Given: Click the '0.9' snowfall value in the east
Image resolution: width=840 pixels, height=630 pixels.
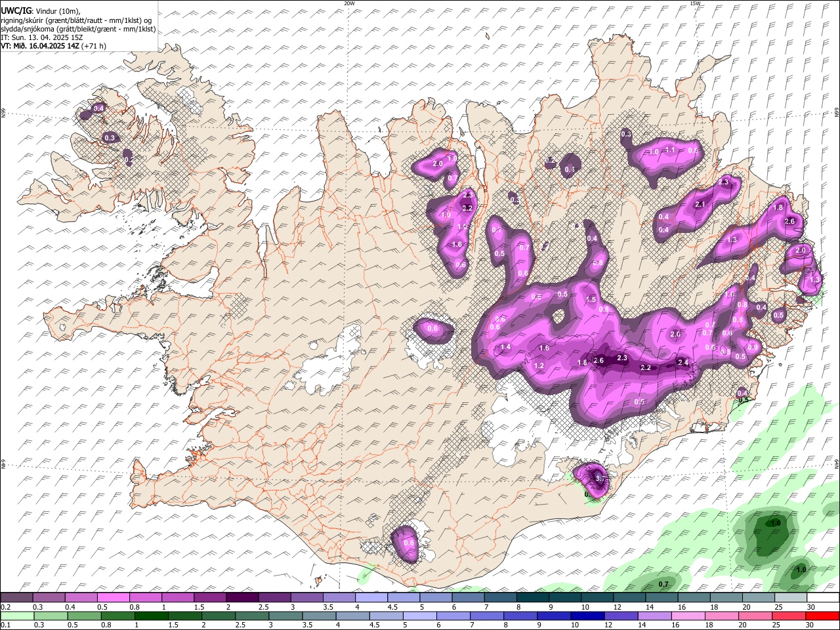Looking at the screenshot, I should coord(753,347).
